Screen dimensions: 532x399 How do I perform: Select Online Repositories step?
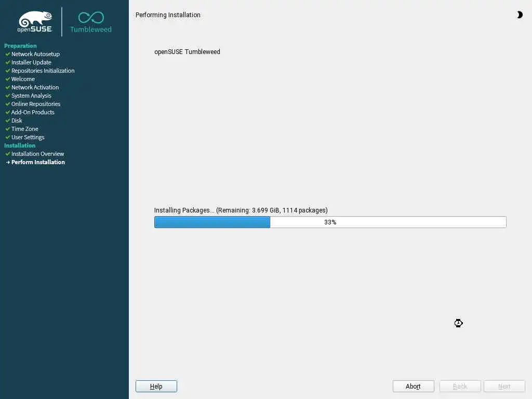36,104
